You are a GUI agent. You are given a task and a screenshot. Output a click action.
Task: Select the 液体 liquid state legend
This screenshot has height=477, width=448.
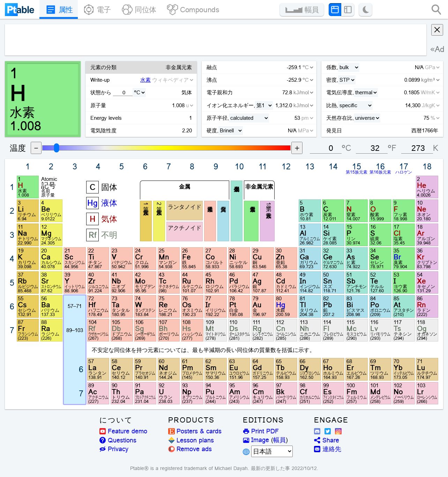coord(102,203)
